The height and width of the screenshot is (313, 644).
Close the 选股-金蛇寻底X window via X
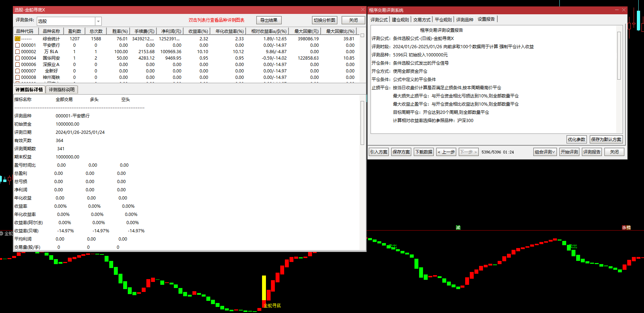[x=363, y=10]
